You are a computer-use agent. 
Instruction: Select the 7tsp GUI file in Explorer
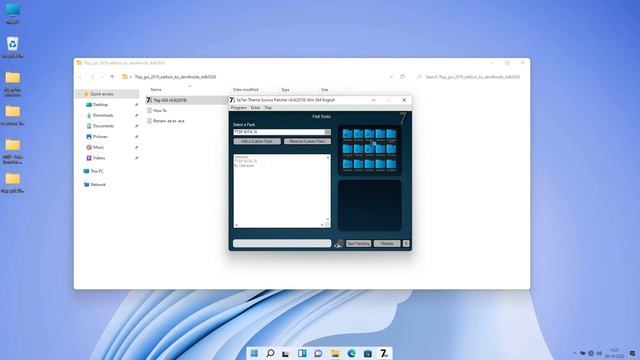170,100
